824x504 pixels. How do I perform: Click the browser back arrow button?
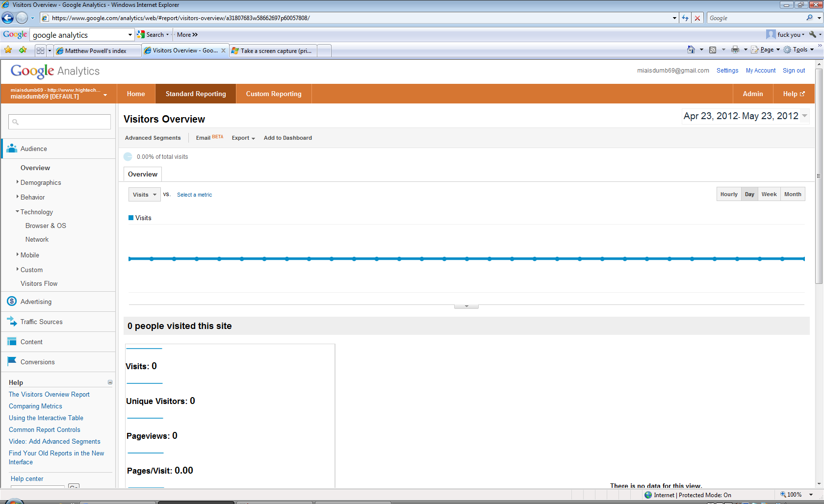click(8, 18)
